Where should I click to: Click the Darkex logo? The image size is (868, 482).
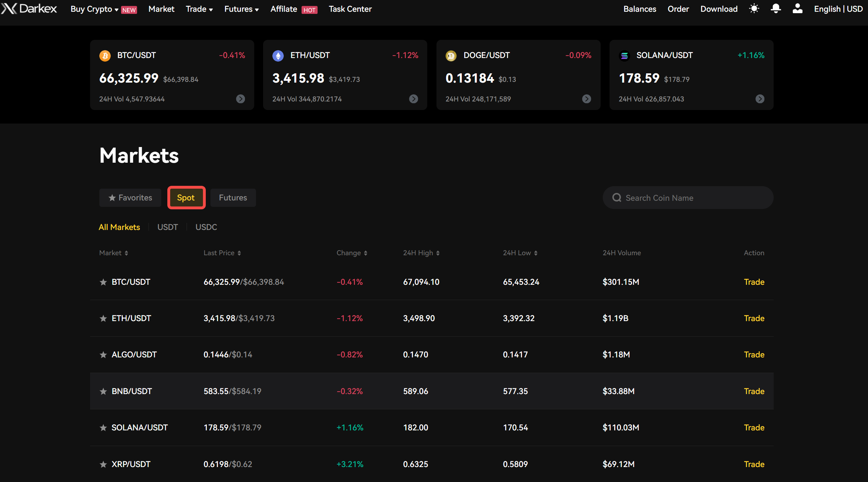coord(29,9)
